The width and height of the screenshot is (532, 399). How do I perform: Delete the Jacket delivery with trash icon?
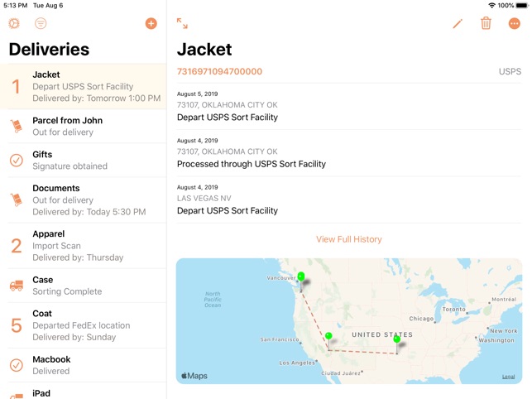(x=486, y=23)
